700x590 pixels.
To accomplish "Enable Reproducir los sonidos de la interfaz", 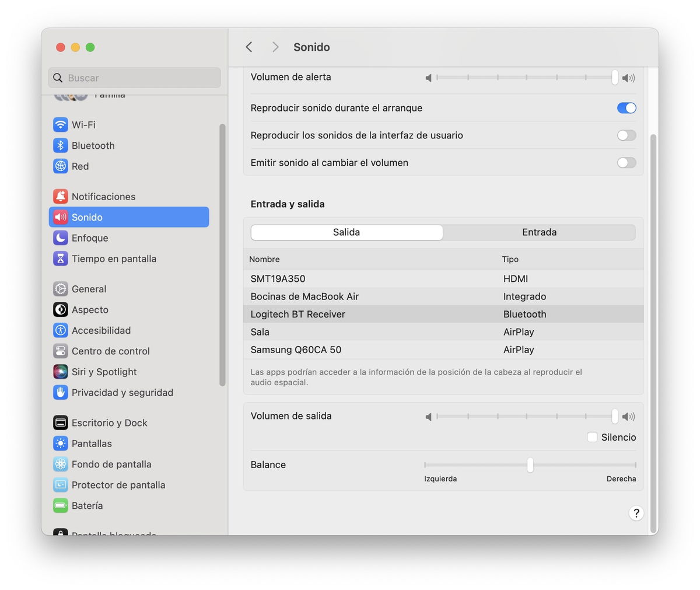I will tap(626, 135).
